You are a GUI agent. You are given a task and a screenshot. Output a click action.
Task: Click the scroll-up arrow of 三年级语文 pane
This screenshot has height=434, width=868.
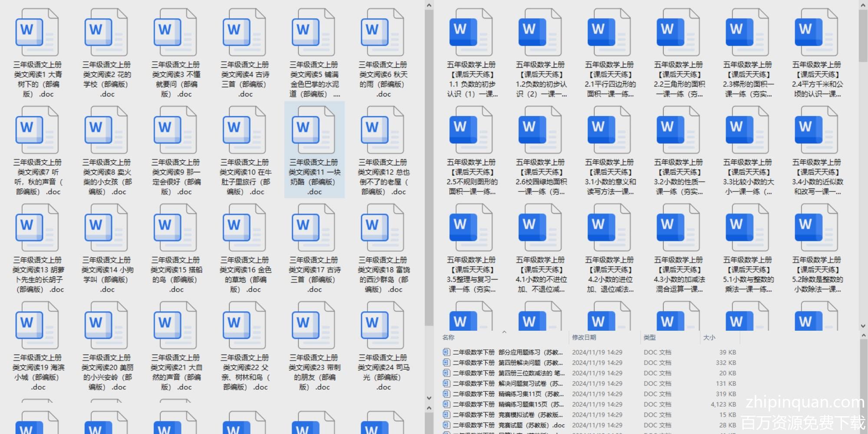(x=429, y=5)
